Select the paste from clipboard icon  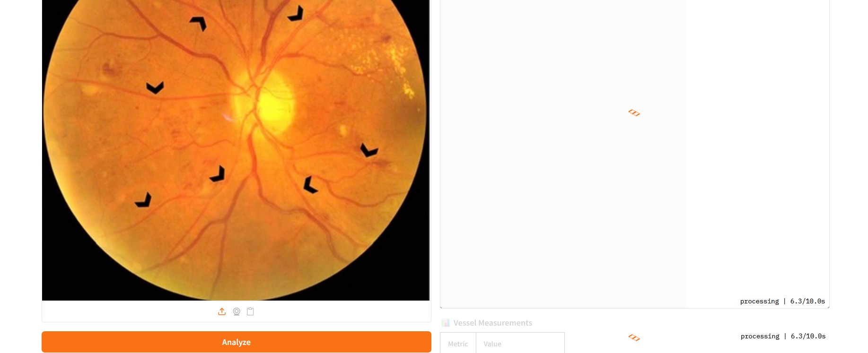point(251,311)
